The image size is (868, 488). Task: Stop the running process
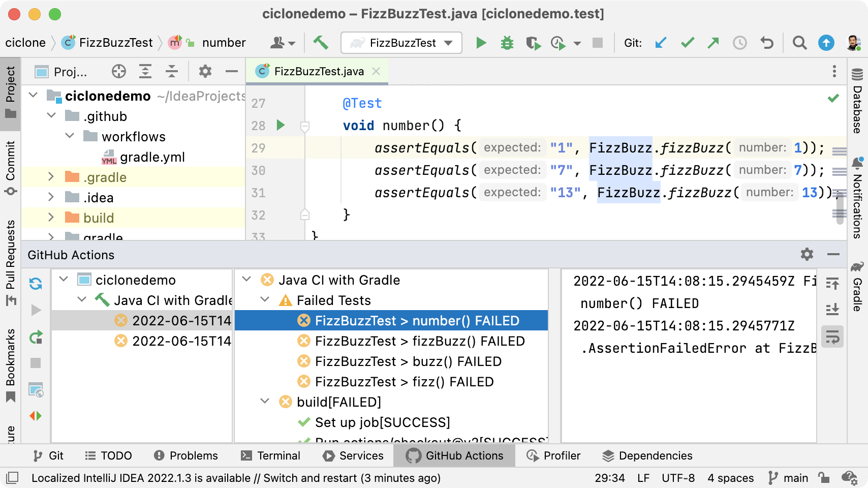point(598,43)
